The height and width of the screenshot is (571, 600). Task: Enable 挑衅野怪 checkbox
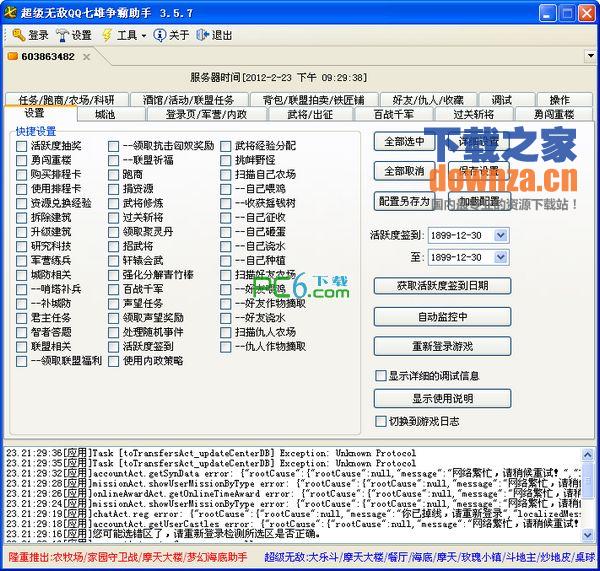pyautogui.click(x=226, y=160)
